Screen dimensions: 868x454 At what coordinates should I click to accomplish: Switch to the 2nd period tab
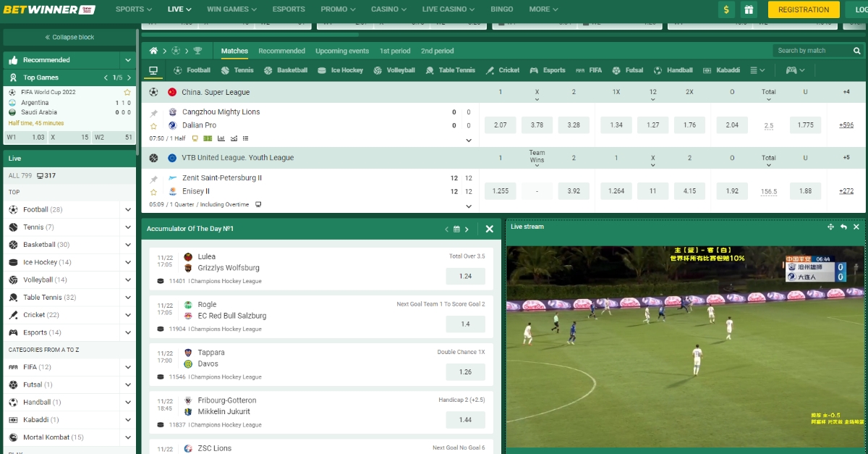pos(438,51)
